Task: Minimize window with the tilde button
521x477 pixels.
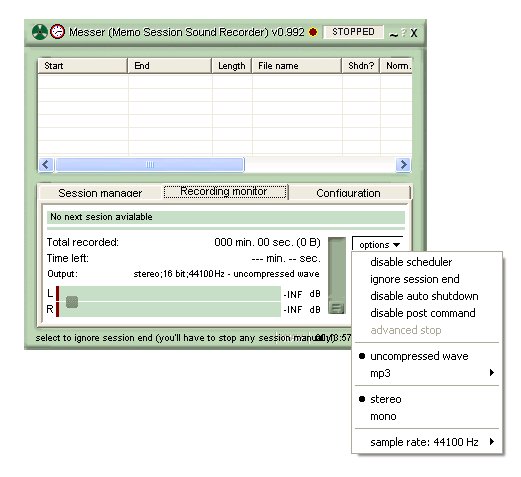Action: (x=394, y=34)
